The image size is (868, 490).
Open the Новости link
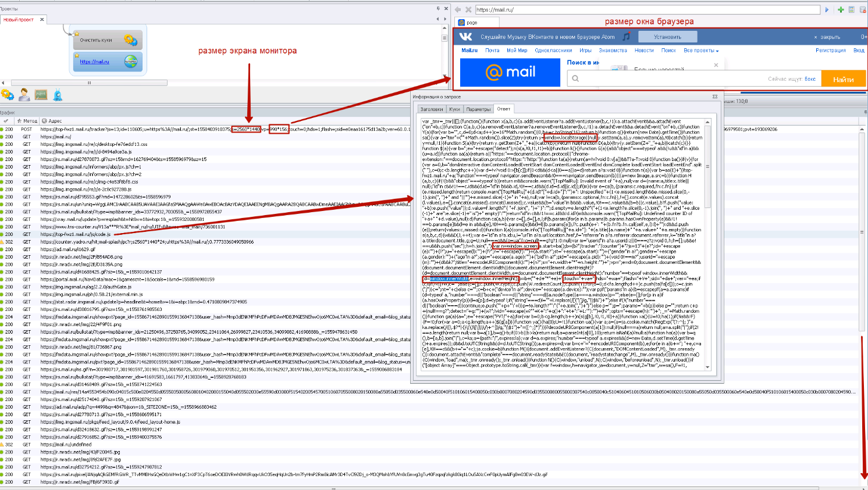pyautogui.click(x=644, y=51)
